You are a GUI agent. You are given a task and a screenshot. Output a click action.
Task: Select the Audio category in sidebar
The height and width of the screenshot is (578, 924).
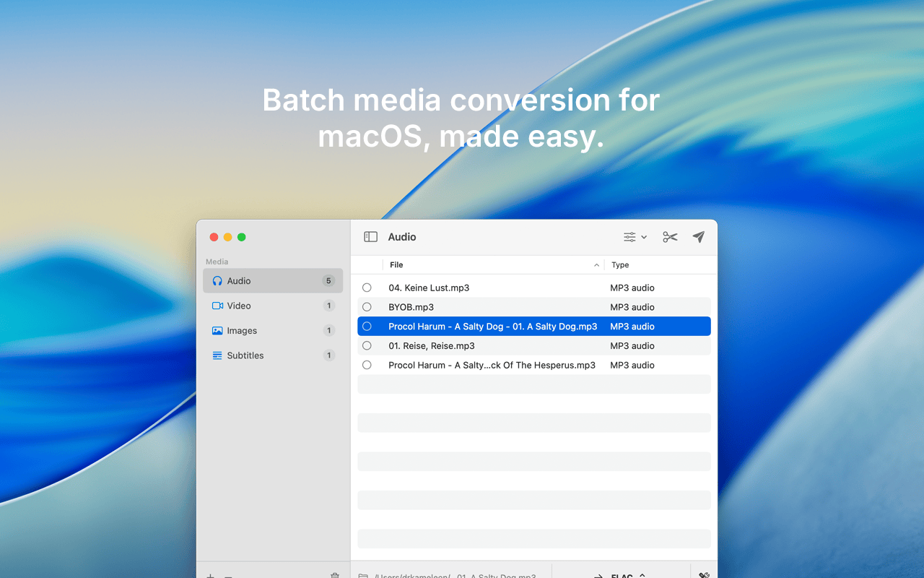coord(273,281)
